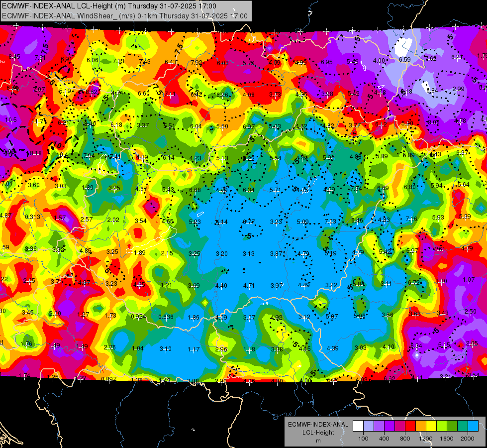The width and height of the screenshot is (487, 448).
Task: Click the wind shear value 10.5
Action: pyautogui.click(x=11, y=120)
